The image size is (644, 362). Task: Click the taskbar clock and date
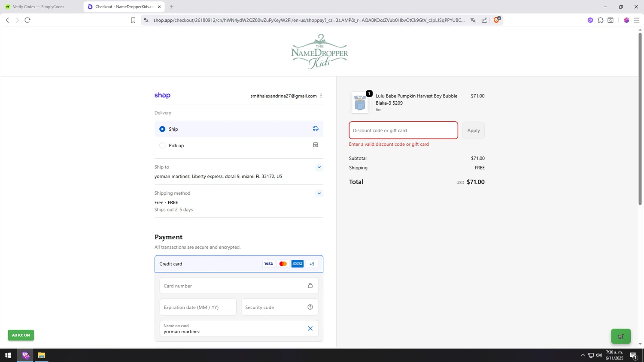(x=614, y=356)
